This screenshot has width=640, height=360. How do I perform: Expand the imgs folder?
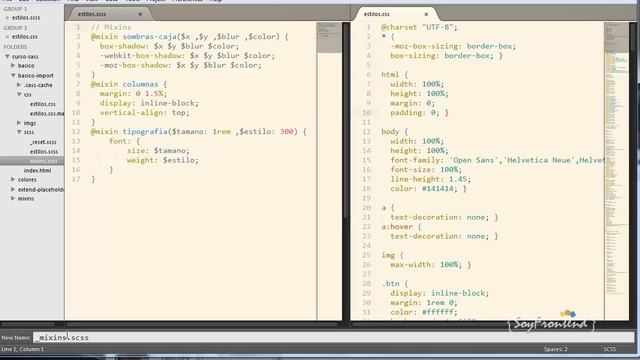(x=19, y=123)
